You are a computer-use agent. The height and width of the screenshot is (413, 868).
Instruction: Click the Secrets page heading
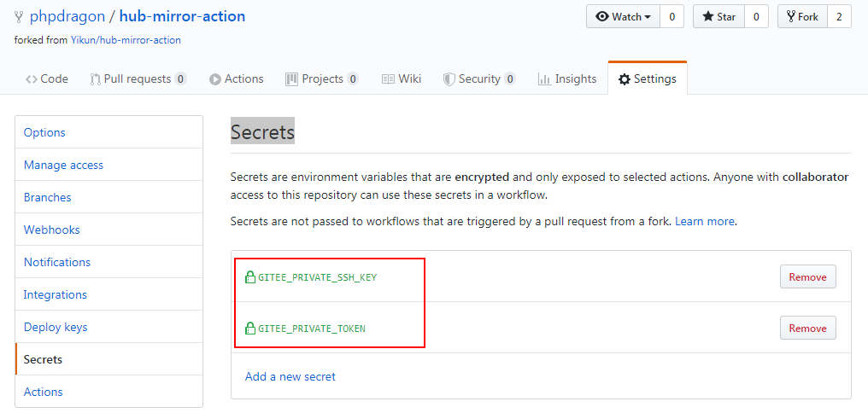(x=262, y=132)
